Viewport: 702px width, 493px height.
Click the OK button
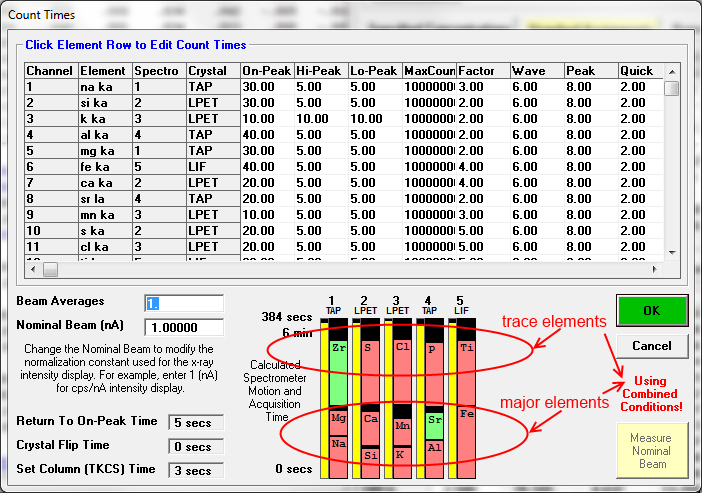[651, 310]
